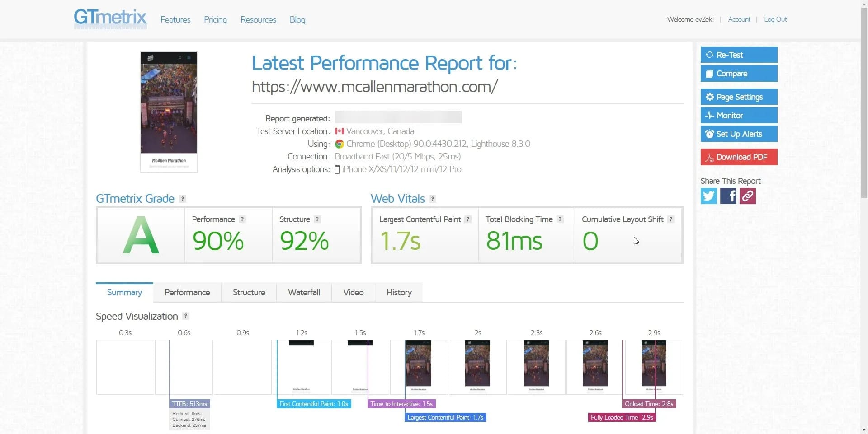Open the GTmetrix Grade help tooltip

[182, 199]
